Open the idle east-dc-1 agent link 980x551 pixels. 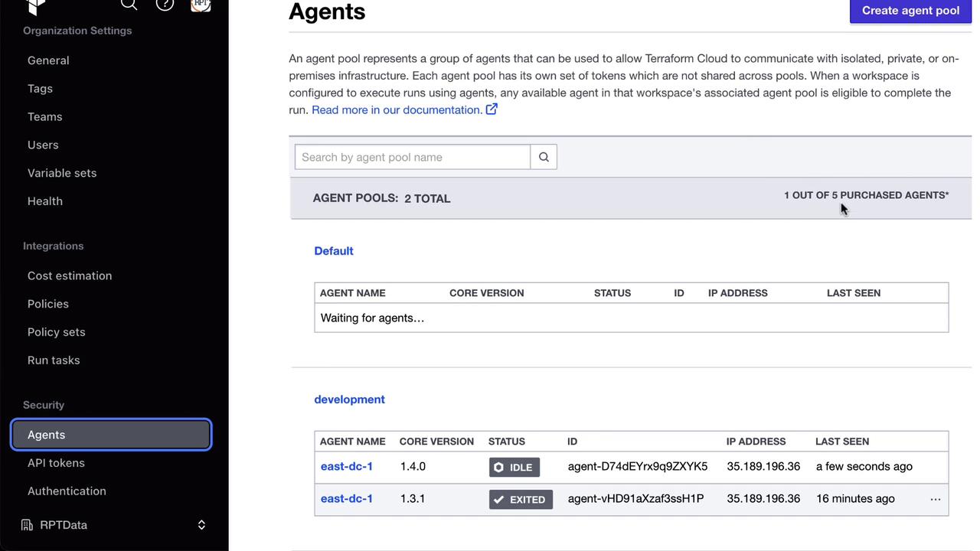[x=347, y=467]
